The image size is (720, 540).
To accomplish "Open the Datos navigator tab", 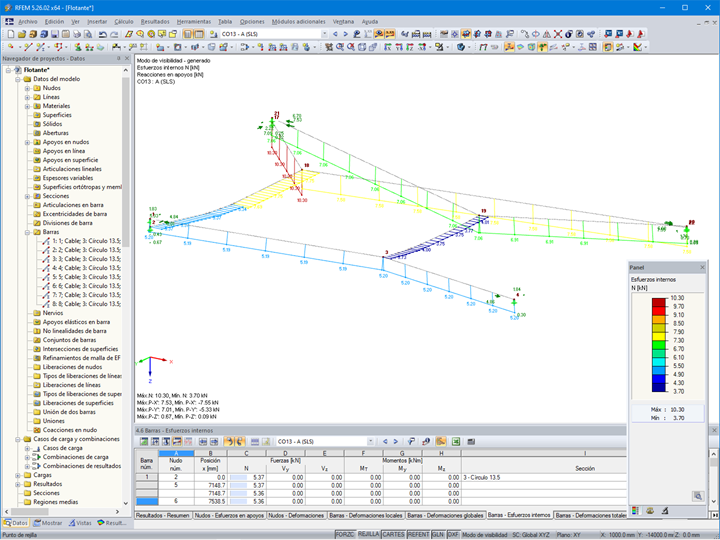I will 16,523.
